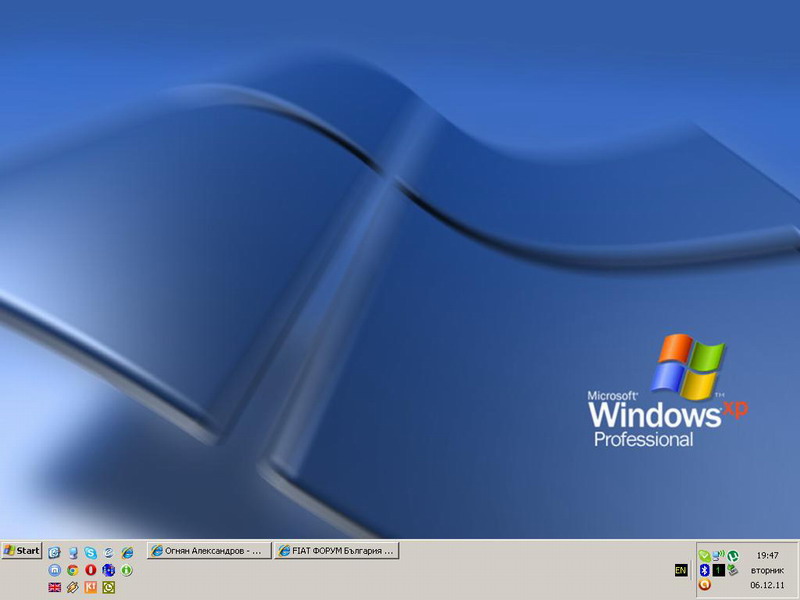Viewport: 800px width, 600px height.
Task: Open the EN language bar selector
Action: tap(681, 570)
